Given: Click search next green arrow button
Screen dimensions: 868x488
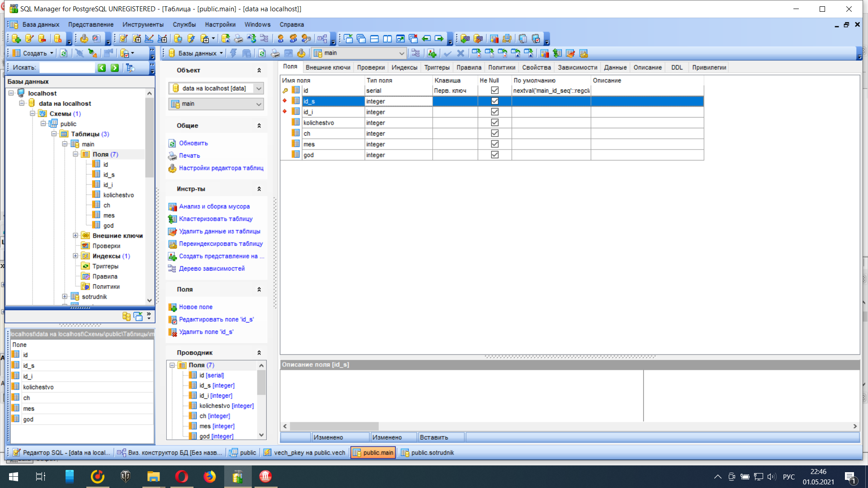Looking at the screenshot, I should [x=115, y=68].
